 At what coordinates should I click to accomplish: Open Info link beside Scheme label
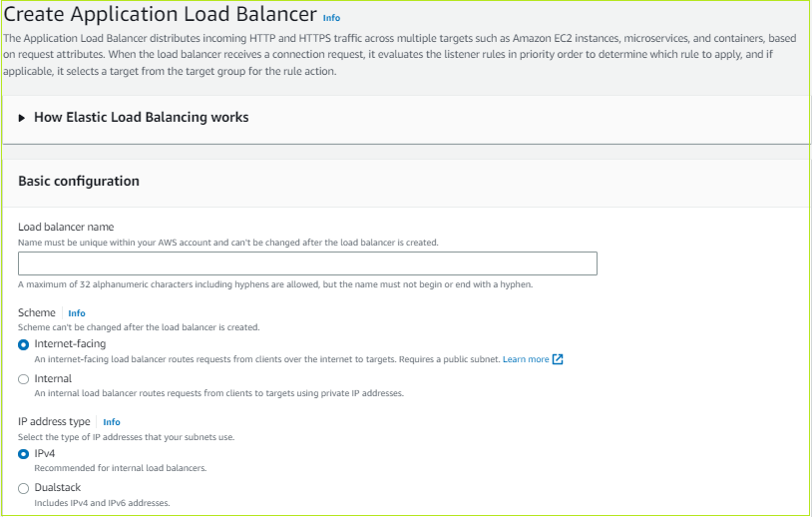tap(77, 313)
